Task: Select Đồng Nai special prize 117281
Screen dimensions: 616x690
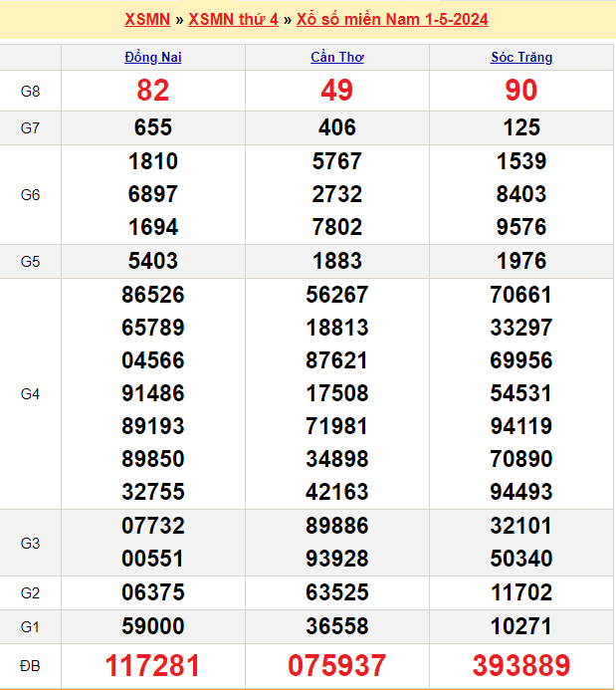Action: (x=153, y=665)
